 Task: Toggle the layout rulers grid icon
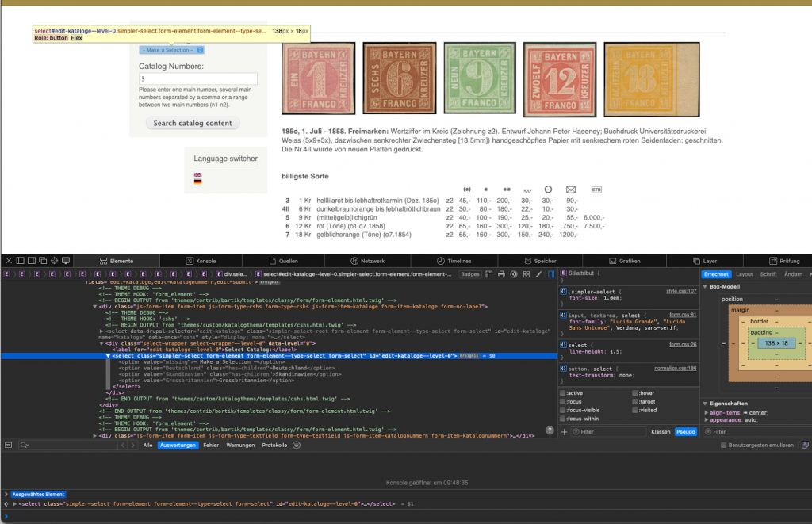pos(488,274)
